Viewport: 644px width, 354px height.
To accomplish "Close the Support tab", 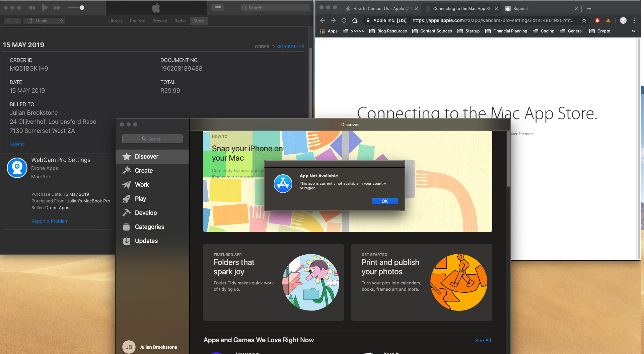I will 576,9.
